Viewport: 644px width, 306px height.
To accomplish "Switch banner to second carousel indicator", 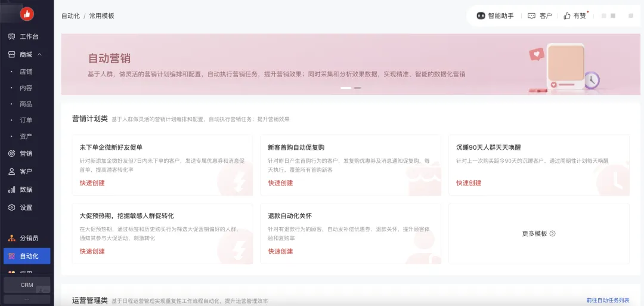I will (358, 88).
